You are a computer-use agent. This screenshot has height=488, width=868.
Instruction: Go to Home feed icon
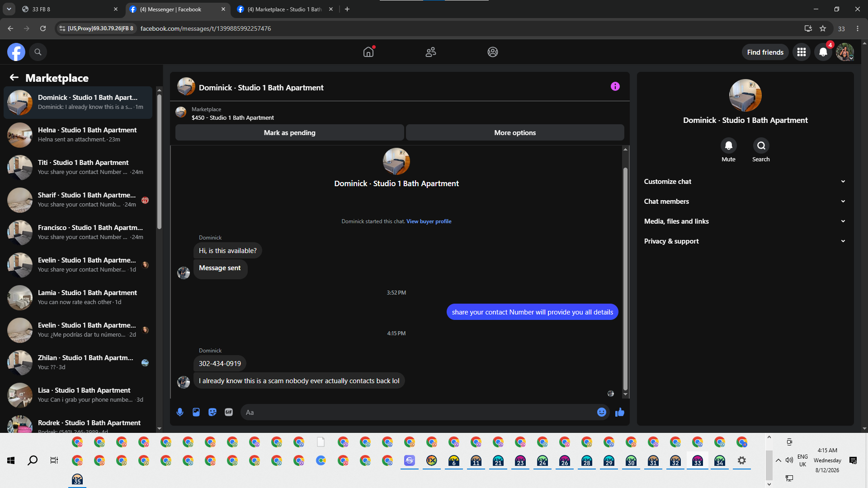click(368, 52)
